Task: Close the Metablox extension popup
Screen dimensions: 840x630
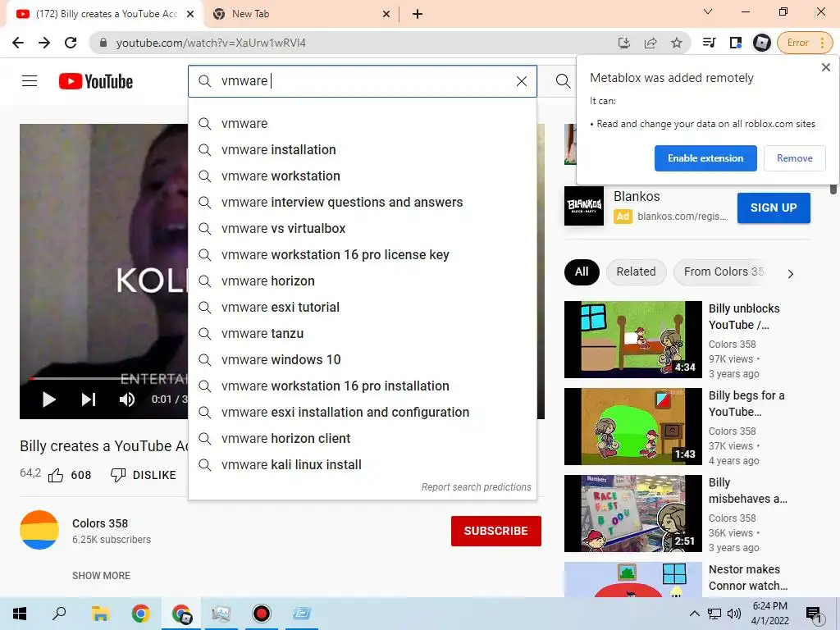Action: pos(825,67)
